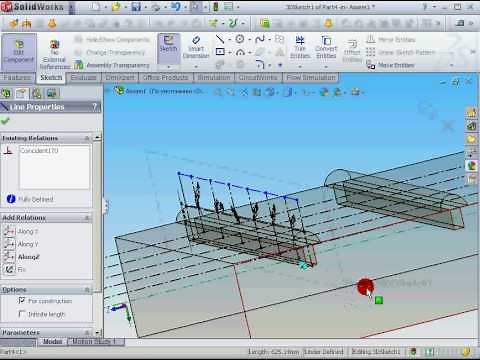This screenshot has width=480, height=360.
Task: Collapse the Options section
Action: [87, 290]
